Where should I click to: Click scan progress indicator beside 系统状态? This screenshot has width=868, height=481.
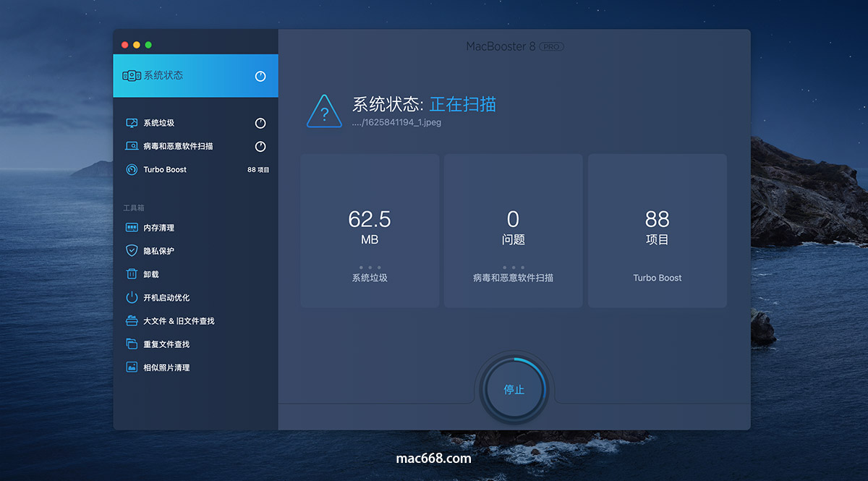coord(260,76)
